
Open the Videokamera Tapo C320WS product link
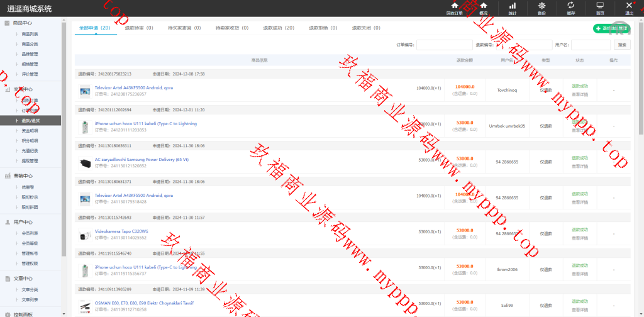click(x=121, y=231)
